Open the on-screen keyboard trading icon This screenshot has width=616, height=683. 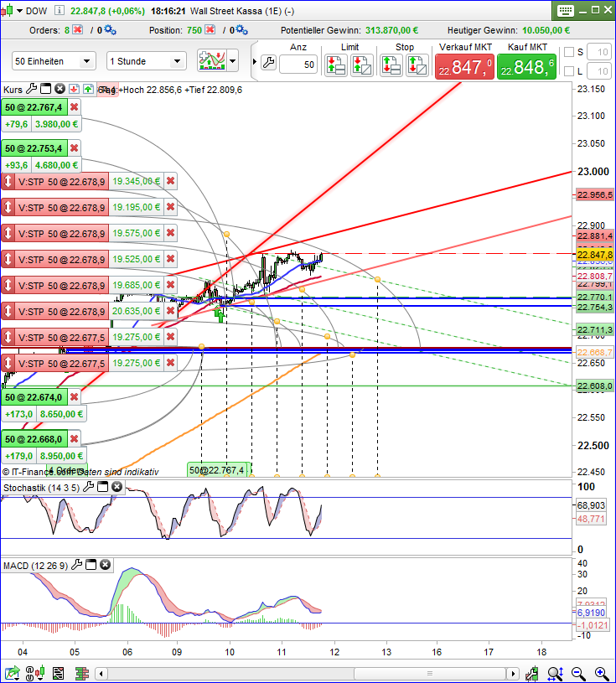(565, 11)
